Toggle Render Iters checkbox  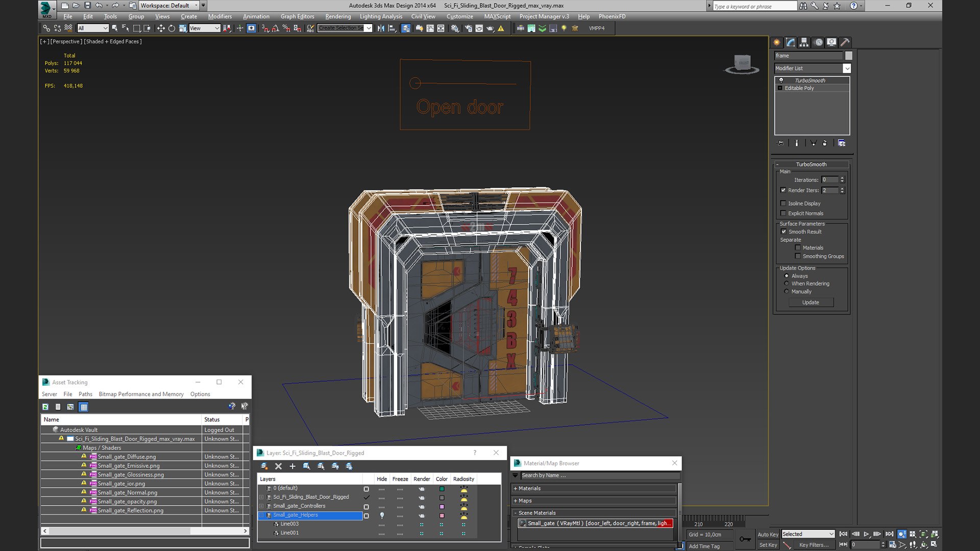click(x=783, y=190)
